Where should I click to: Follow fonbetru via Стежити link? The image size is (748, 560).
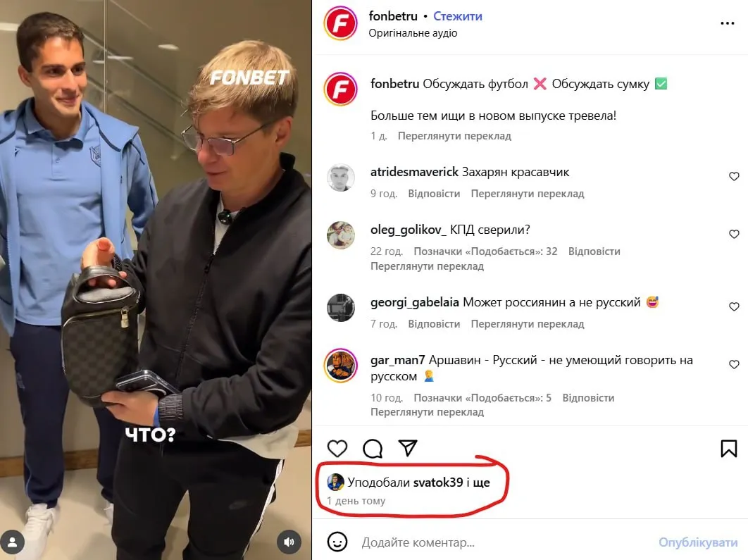(x=458, y=16)
